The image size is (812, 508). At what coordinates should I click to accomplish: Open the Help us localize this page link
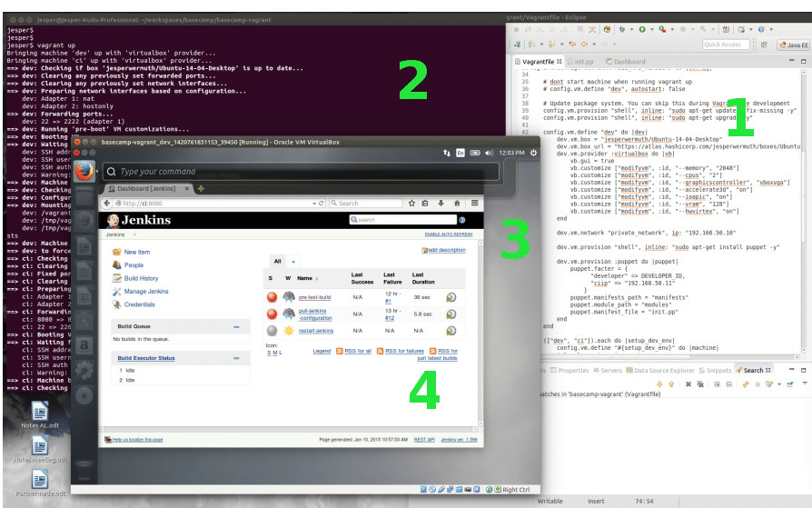coord(137,440)
